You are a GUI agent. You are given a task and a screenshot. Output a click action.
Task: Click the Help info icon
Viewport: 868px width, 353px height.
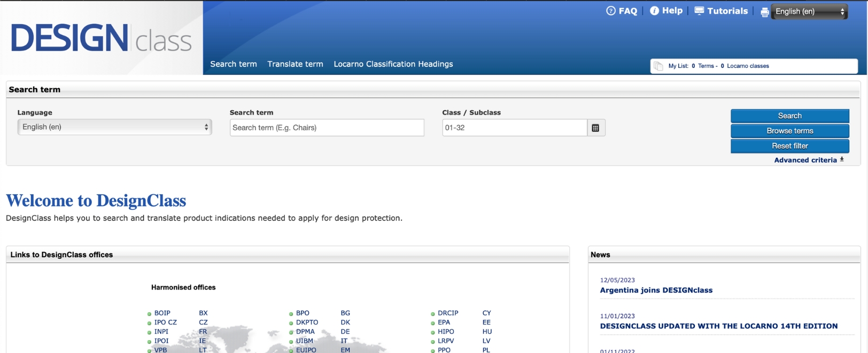pyautogui.click(x=654, y=11)
